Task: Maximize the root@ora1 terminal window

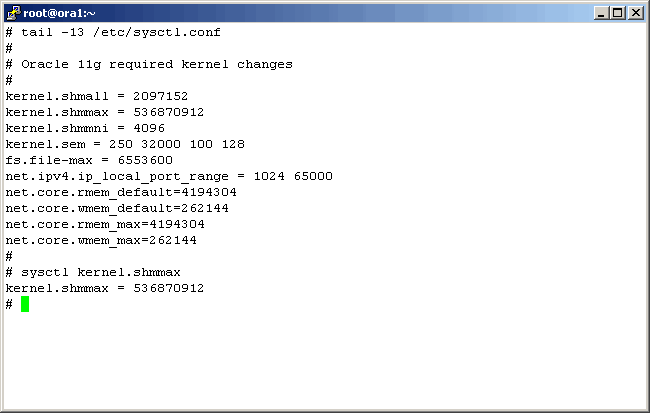Action: pos(617,13)
